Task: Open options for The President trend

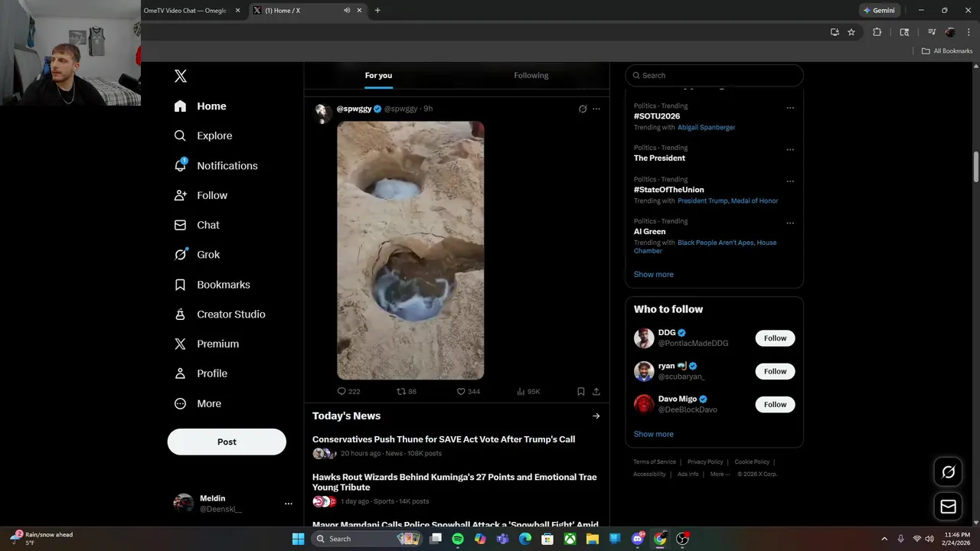Action: [790, 149]
